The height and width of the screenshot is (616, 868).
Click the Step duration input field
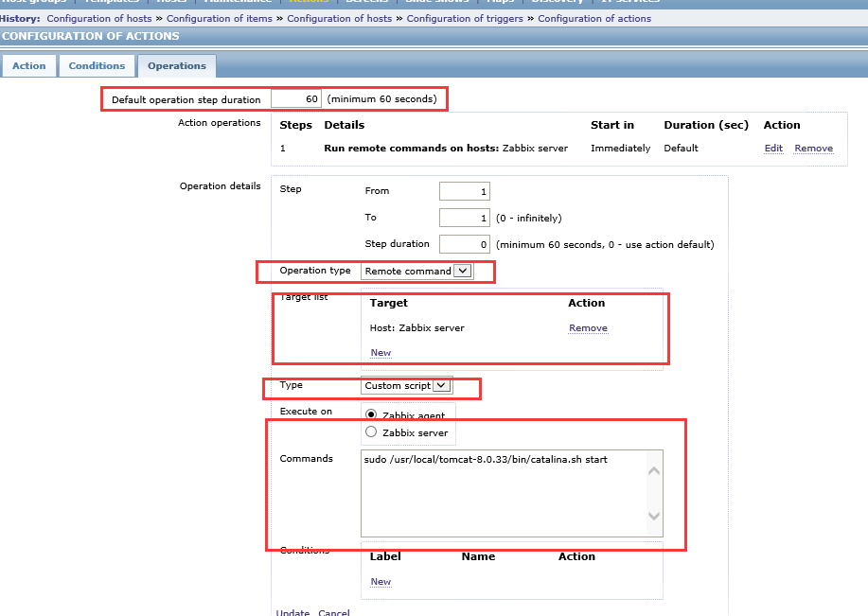(465, 244)
